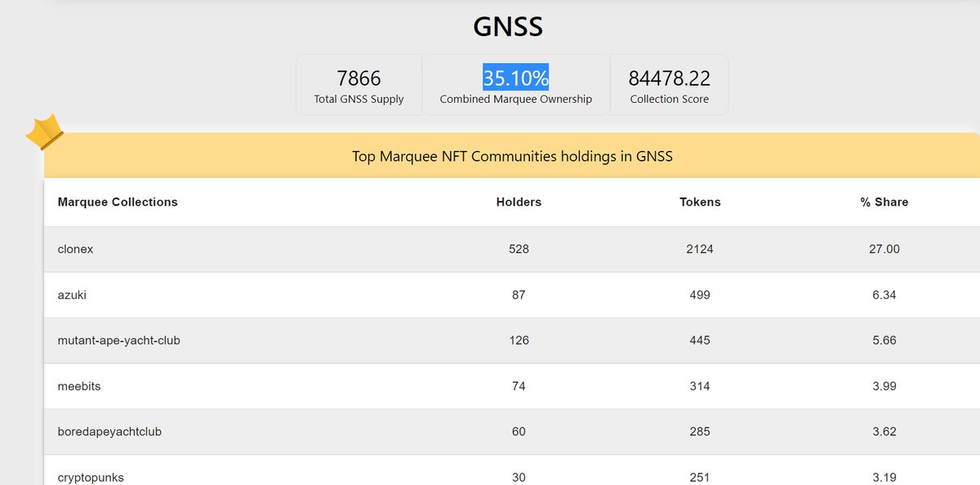Viewport: 980px width, 485px height.
Task: Click meebits share value 3.99
Action: [884, 386]
